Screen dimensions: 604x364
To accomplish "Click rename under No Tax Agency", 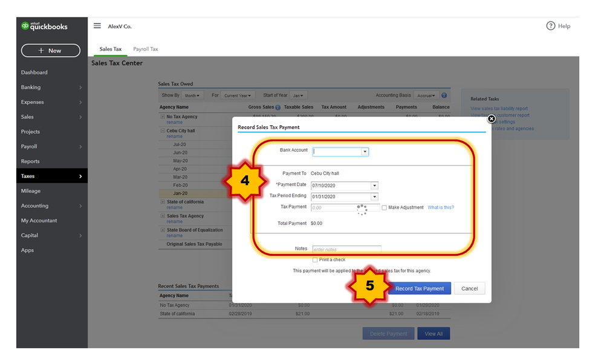I will pyautogui.click(x=174, y=123).
